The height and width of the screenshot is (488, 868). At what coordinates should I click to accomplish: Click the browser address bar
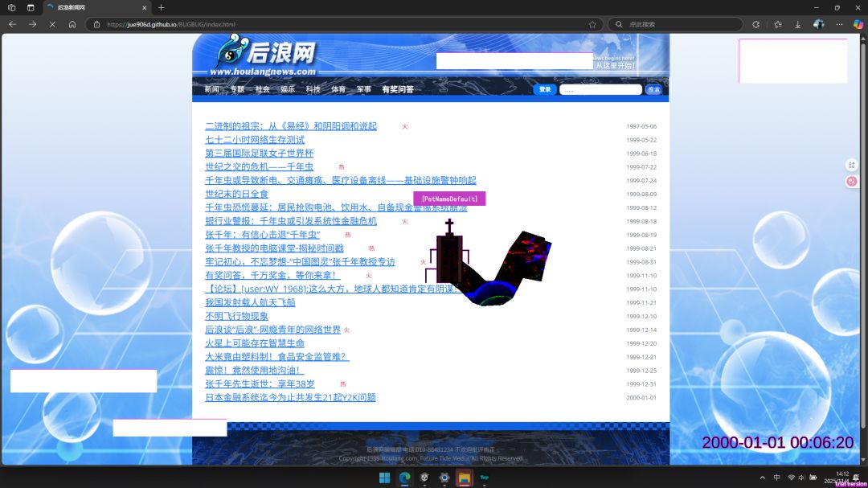(343, 24)
